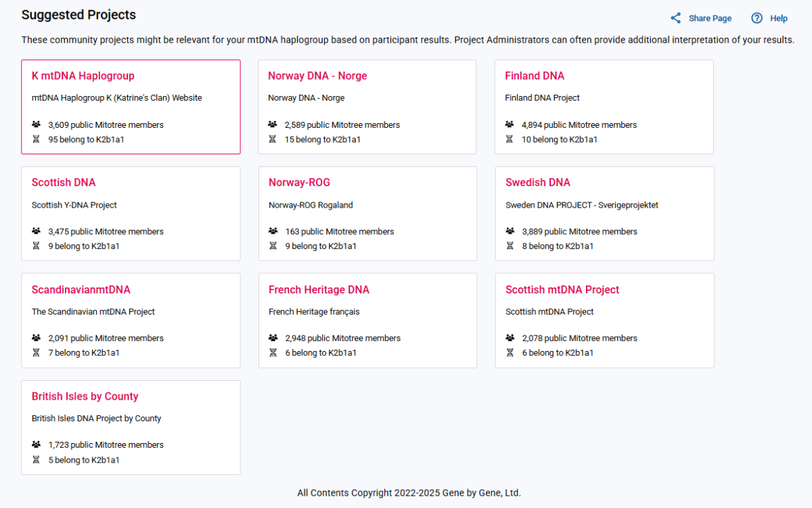The image size is (812, 508).
Task: Open the Share Page link
Action: point(710,18)
